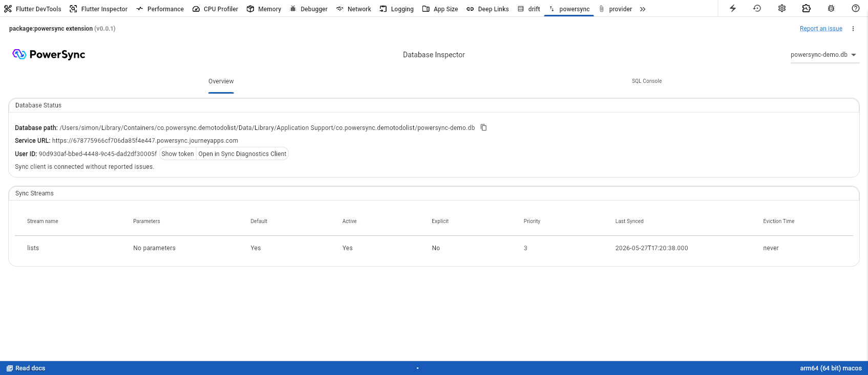Click the Active Yes cell in the lists row

point(348,248)
